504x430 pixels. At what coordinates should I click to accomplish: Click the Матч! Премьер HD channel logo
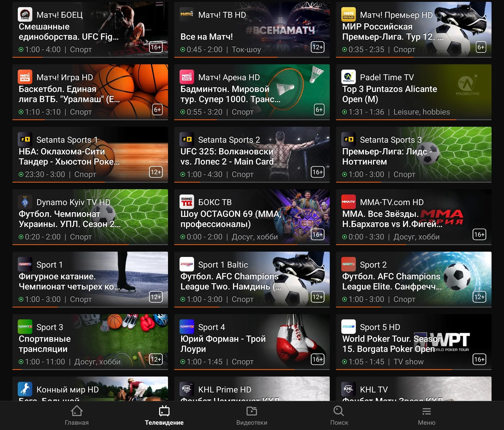coord(348,14)
